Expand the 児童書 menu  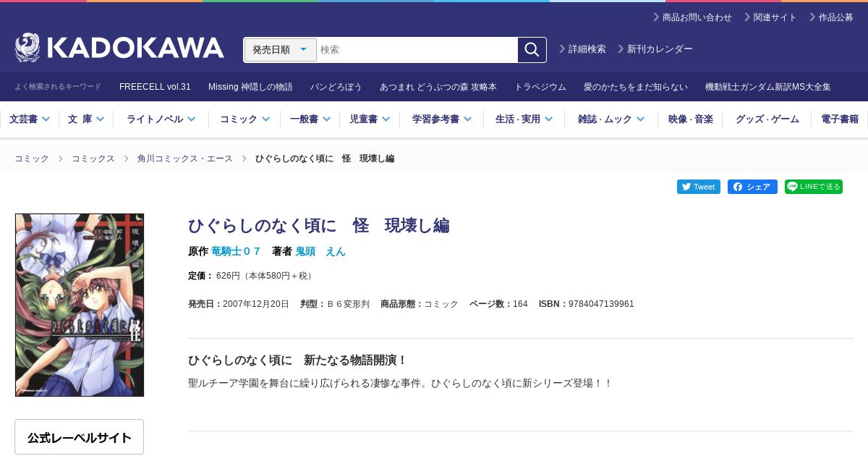pos(369,119)
